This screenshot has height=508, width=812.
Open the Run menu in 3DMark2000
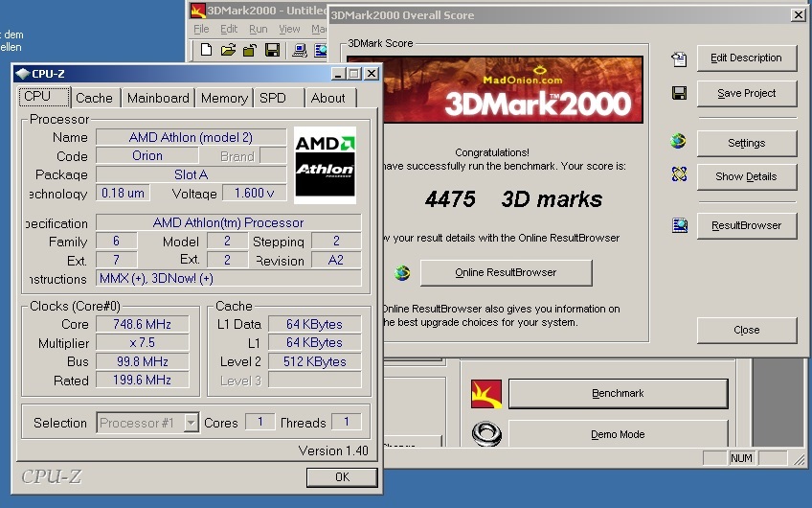[x=258, y=29]
